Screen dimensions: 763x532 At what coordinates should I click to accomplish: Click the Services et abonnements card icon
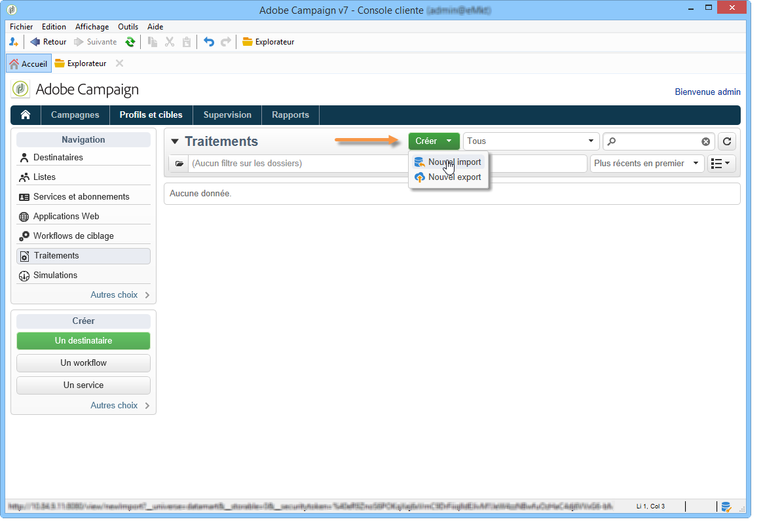coord(24,197)
